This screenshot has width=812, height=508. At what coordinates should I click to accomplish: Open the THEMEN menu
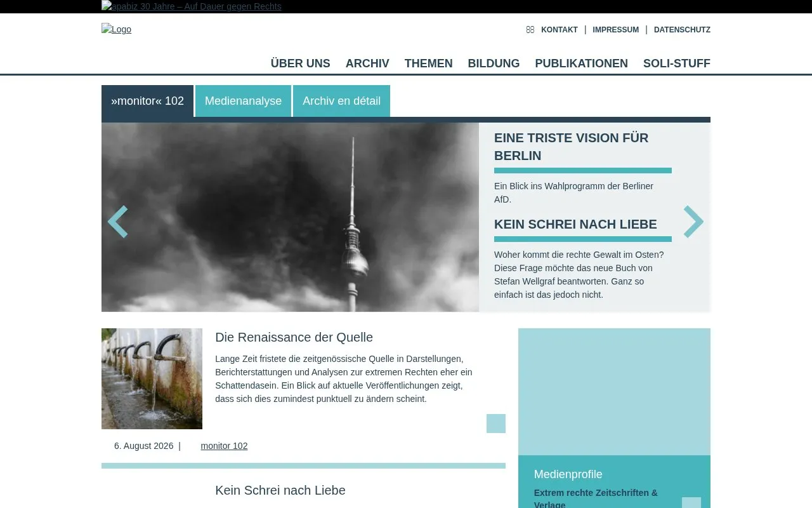click(429, 63)
